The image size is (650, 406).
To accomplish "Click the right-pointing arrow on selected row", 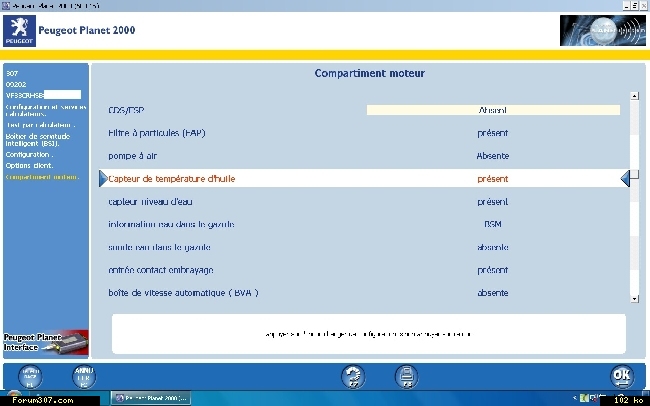I will click(104, 179).
